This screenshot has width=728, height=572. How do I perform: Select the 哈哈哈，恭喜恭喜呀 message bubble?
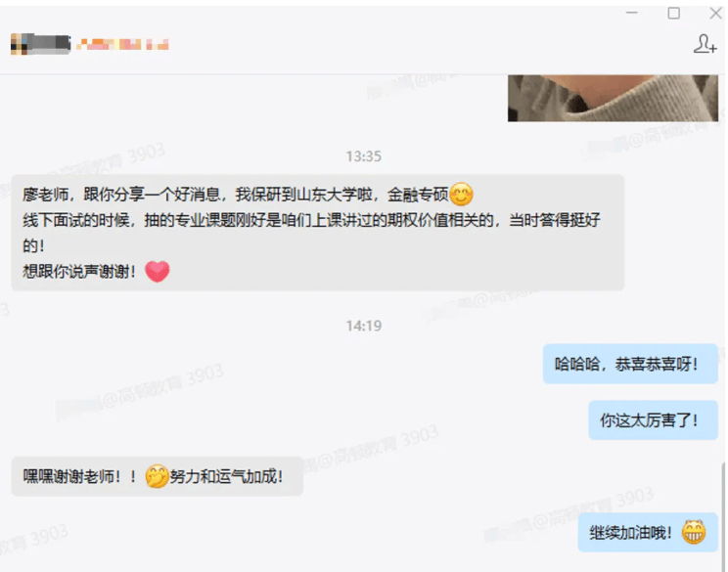pos(630,364)
